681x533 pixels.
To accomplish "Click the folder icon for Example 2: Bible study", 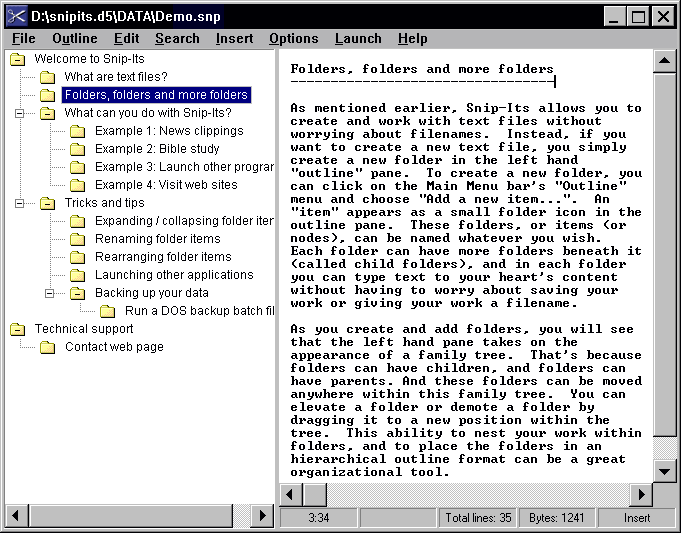I will coord(77,149).
